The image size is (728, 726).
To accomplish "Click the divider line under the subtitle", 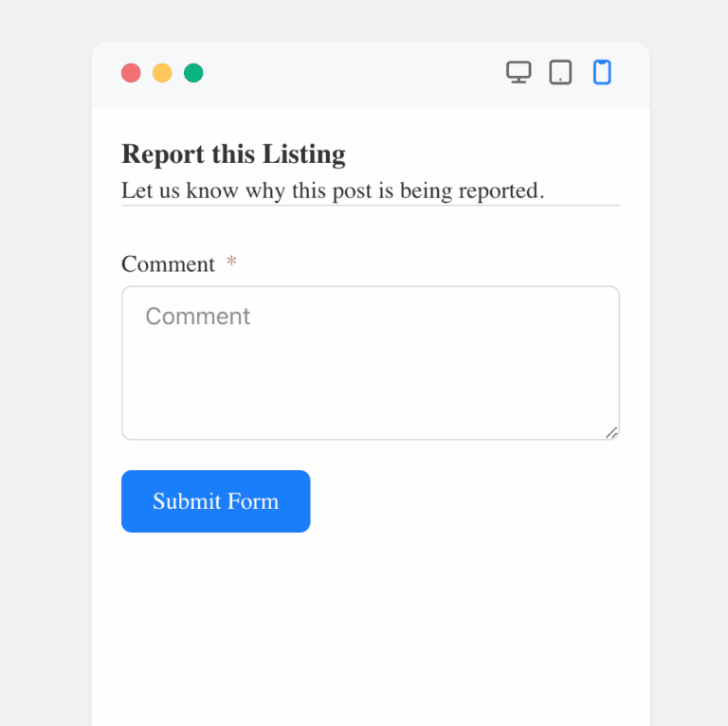I will point(371,205).
